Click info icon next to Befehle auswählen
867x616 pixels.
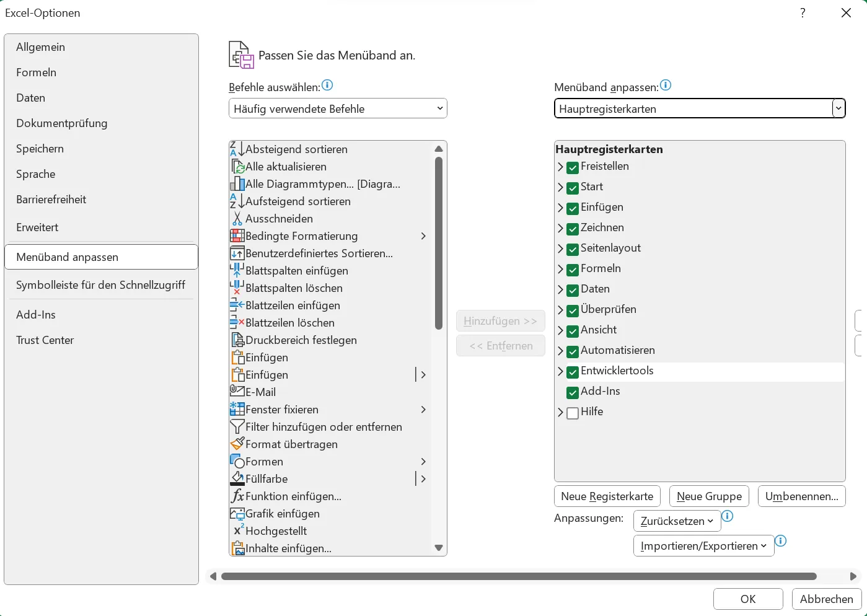click(327, 85)
